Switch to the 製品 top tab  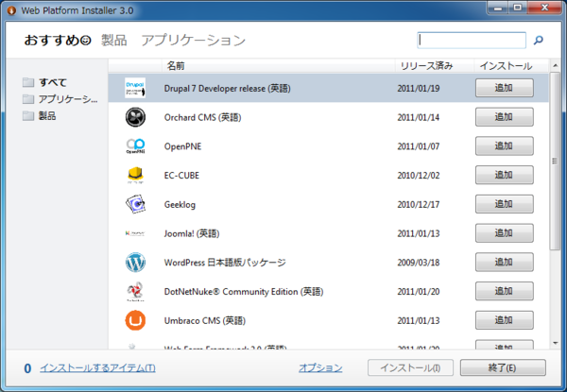click(x=114, y=40)
